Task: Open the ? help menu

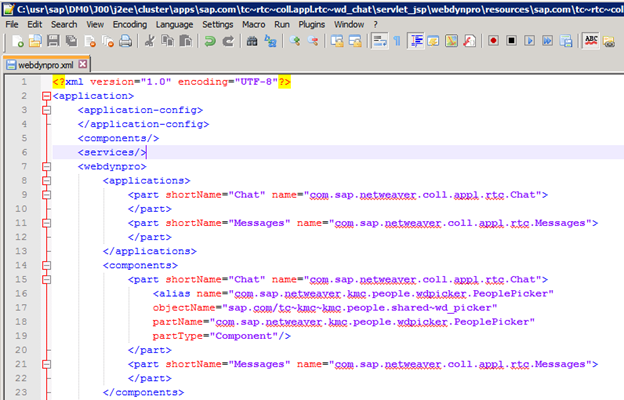Action: (x=375, y=25)
